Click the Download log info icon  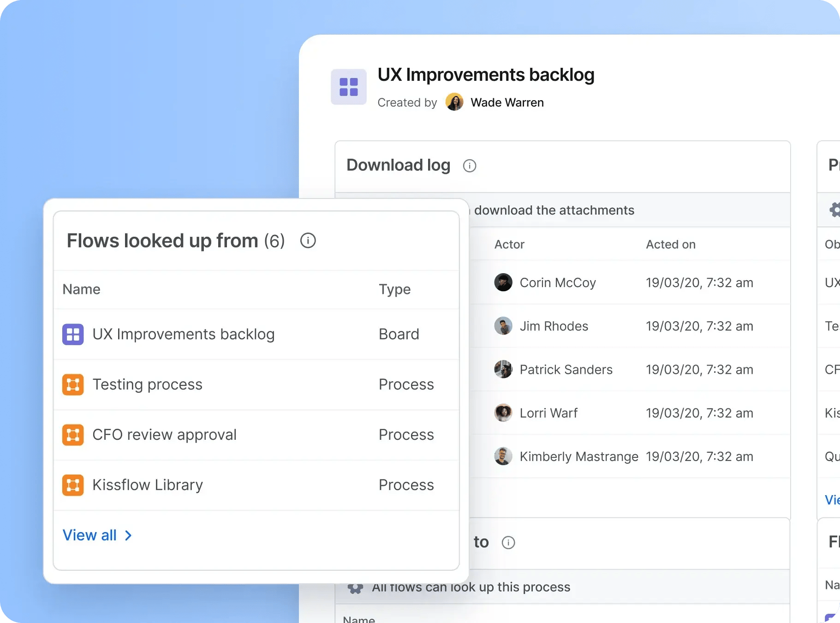470,166
